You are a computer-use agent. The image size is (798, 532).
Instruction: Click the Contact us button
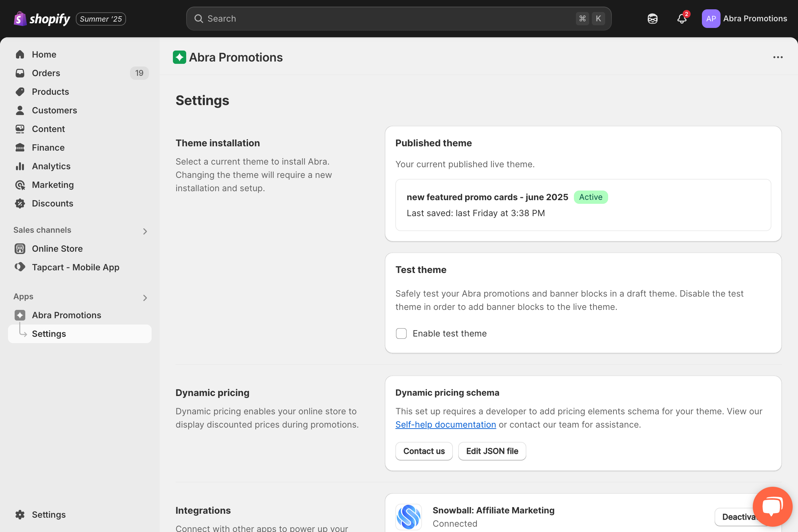click(x=424, y=451)
